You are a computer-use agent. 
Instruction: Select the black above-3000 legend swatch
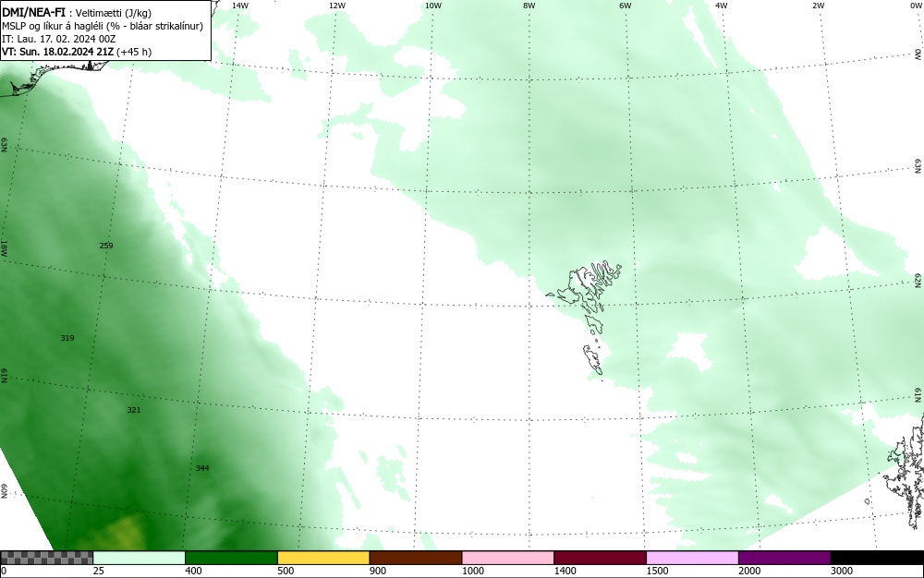(x=877, y=558)
